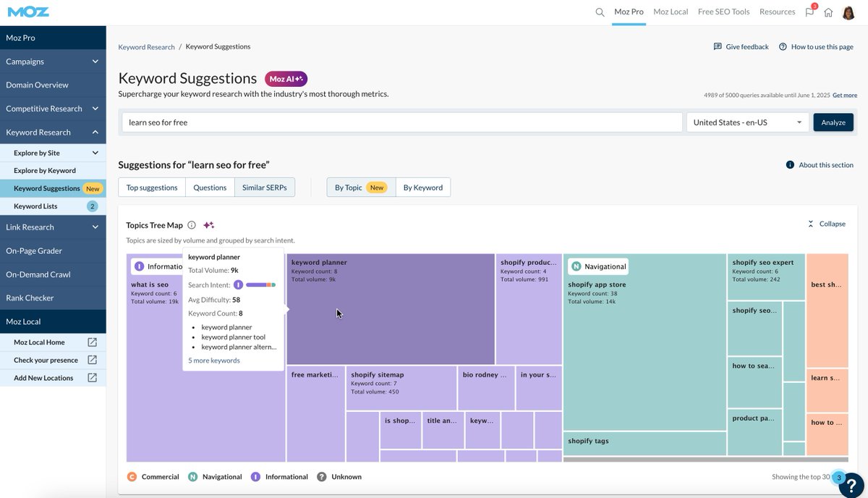This screenshot has width=868, height=498.
Task: Click the Moz Pro sidebar header
Action: point(53,38)
